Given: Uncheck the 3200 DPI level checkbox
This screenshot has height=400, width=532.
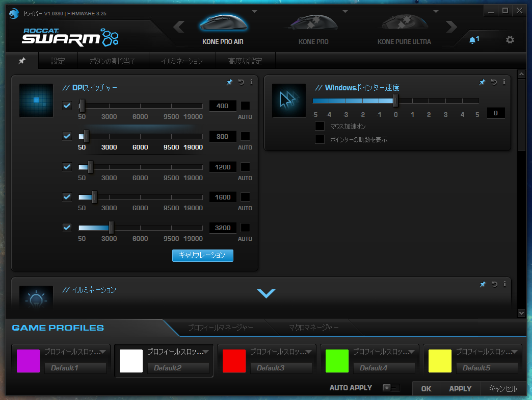Looking at the screenshot, I should coord(67,228).
